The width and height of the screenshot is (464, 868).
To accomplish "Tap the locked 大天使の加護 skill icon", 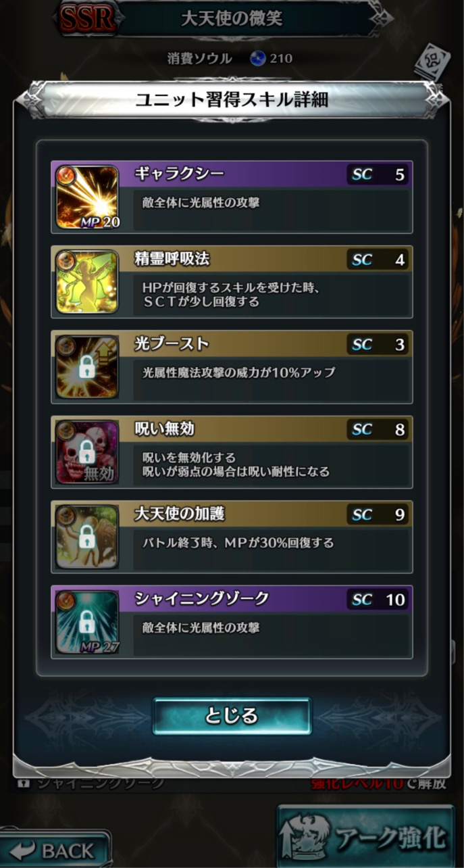I will pyautogui.click(x=87, y=538).
